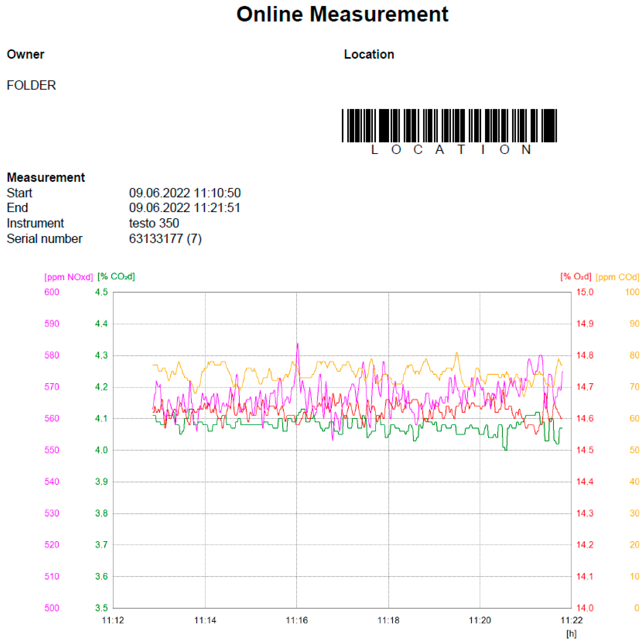Click the magenta ppm NOxd axis label

point(68,277)
